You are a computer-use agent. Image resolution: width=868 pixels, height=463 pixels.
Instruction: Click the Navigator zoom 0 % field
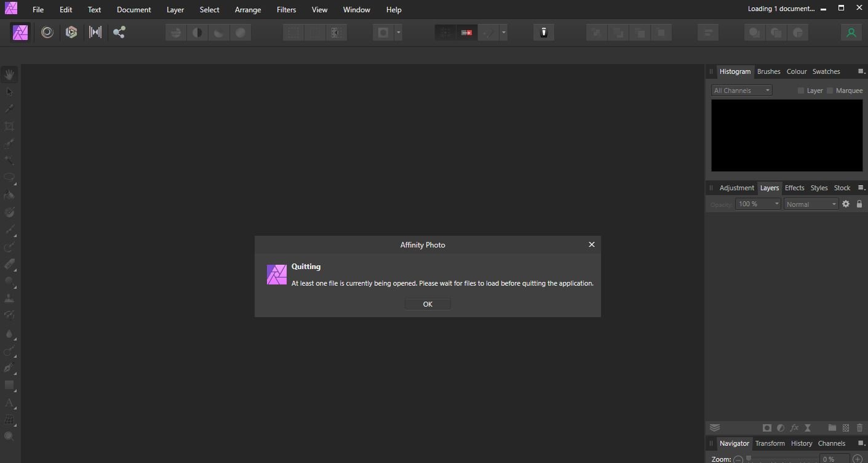(835, 459)
